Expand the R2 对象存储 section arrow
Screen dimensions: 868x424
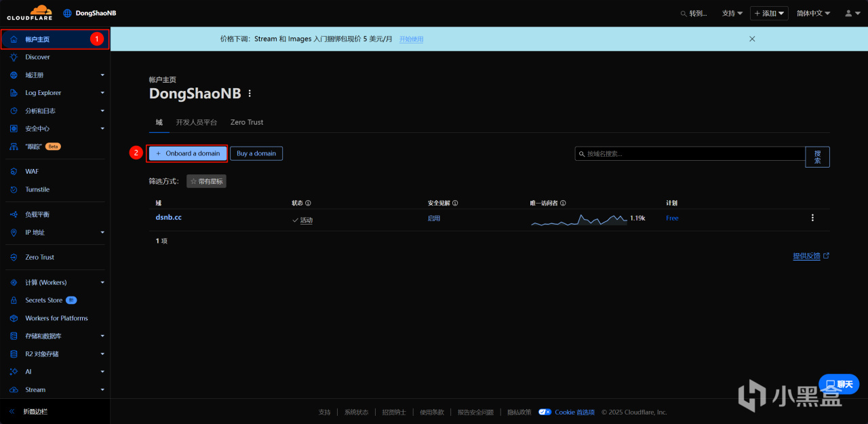coord(102,354)
